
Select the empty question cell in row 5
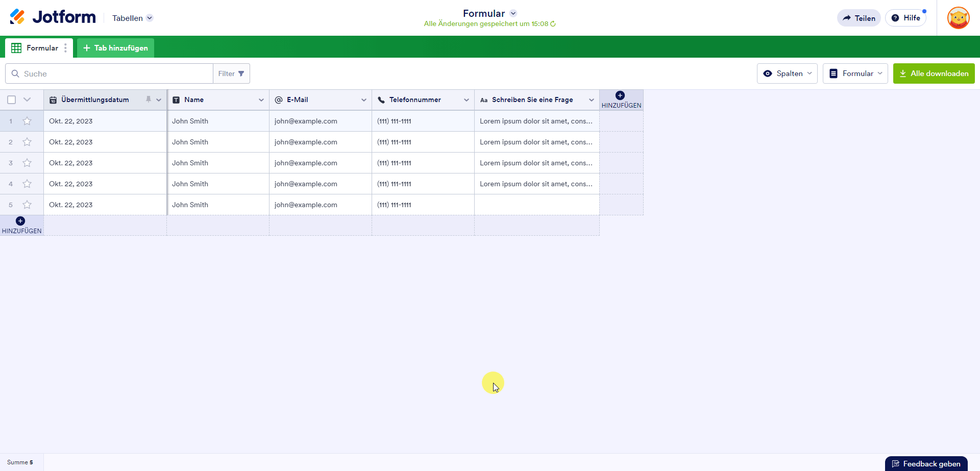[x=537, y=205]
